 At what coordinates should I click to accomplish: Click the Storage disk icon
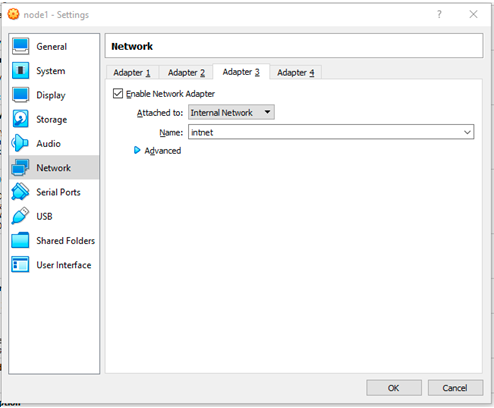pos(20,119)
